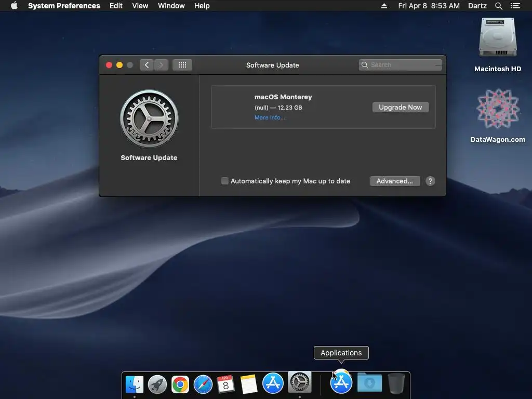Open the Dartz user menu
This screenshot has height=399, width=532.
pos(477,6)
